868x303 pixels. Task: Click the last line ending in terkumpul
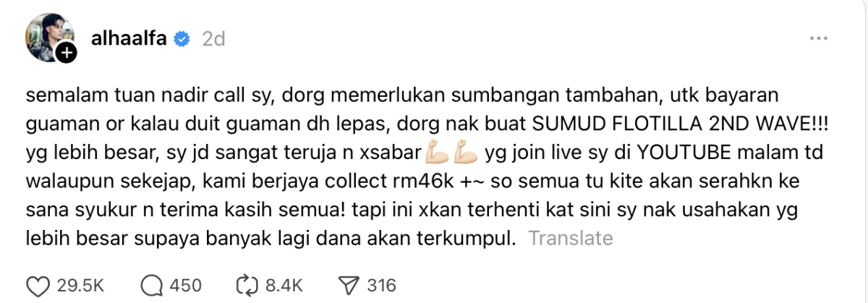click(271, 238)
